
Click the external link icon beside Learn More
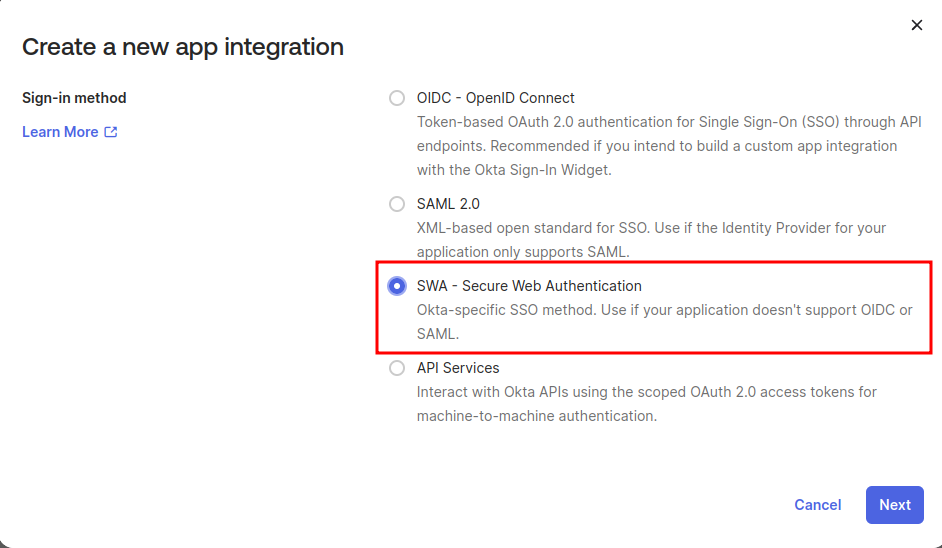click(111, 132)
